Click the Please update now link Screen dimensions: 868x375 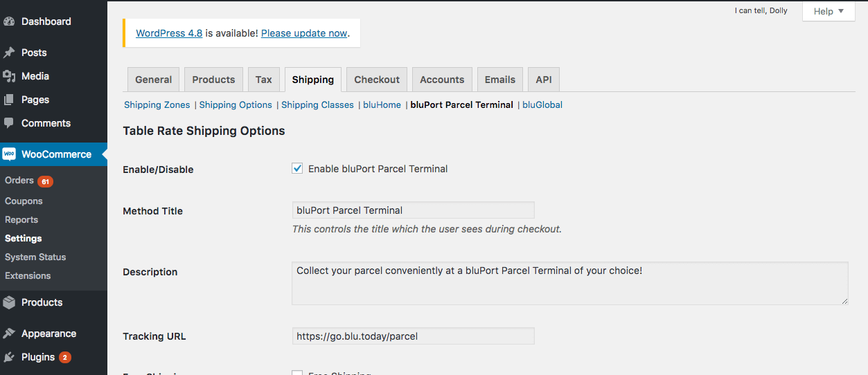click(x=304, y=33)
